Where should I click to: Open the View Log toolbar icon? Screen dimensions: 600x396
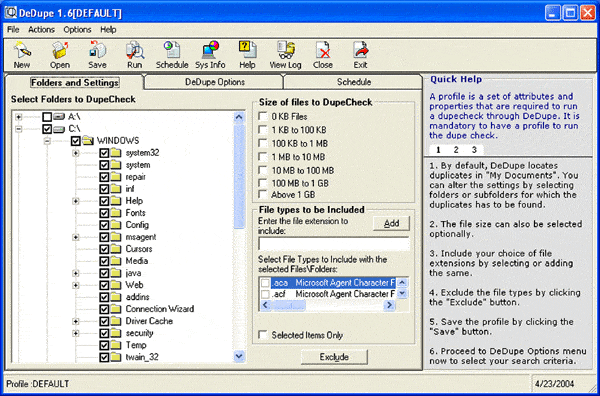(285, 50)
